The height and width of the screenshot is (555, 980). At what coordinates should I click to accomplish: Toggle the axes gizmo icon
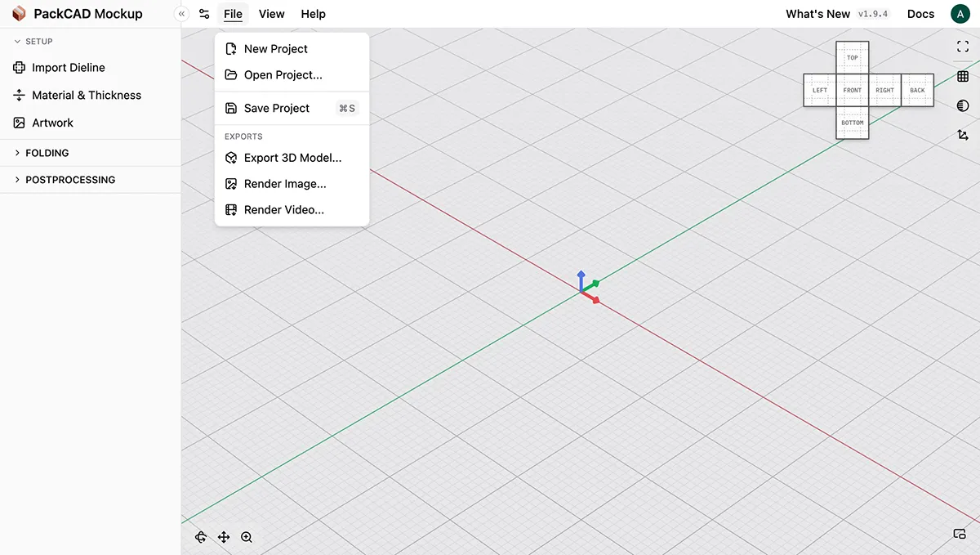pyautogui.click(x=963, y=135)
